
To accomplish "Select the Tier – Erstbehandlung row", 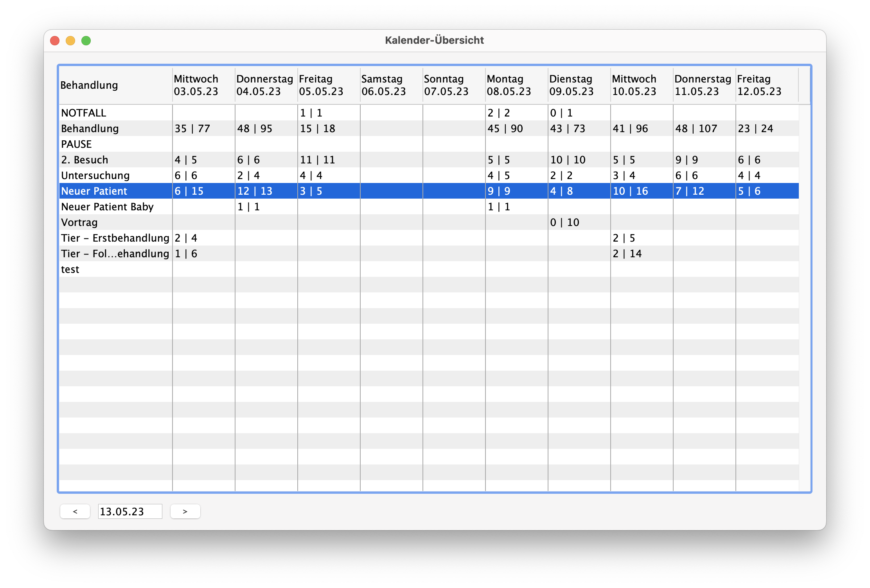I will (x=115, y=238).
